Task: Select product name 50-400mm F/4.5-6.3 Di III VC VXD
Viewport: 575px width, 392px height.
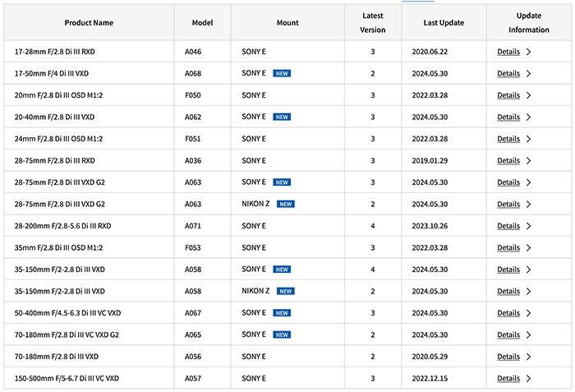Action: 67,313
